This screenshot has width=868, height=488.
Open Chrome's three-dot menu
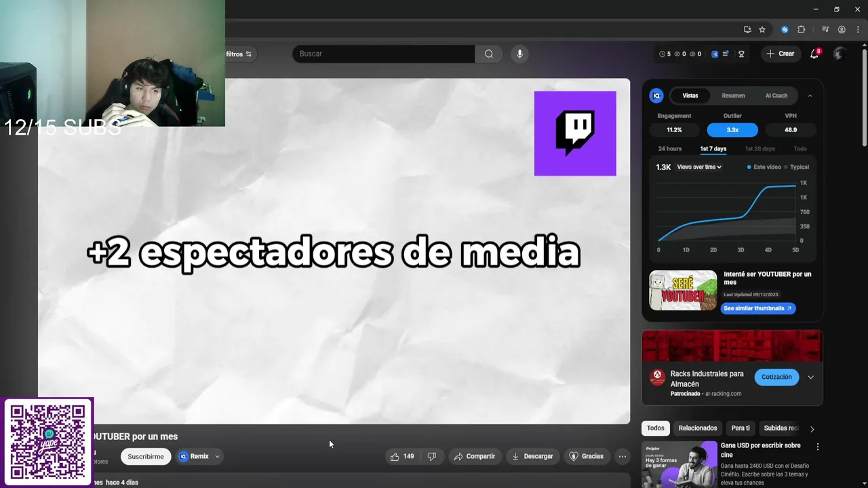(x=858, y=30)
